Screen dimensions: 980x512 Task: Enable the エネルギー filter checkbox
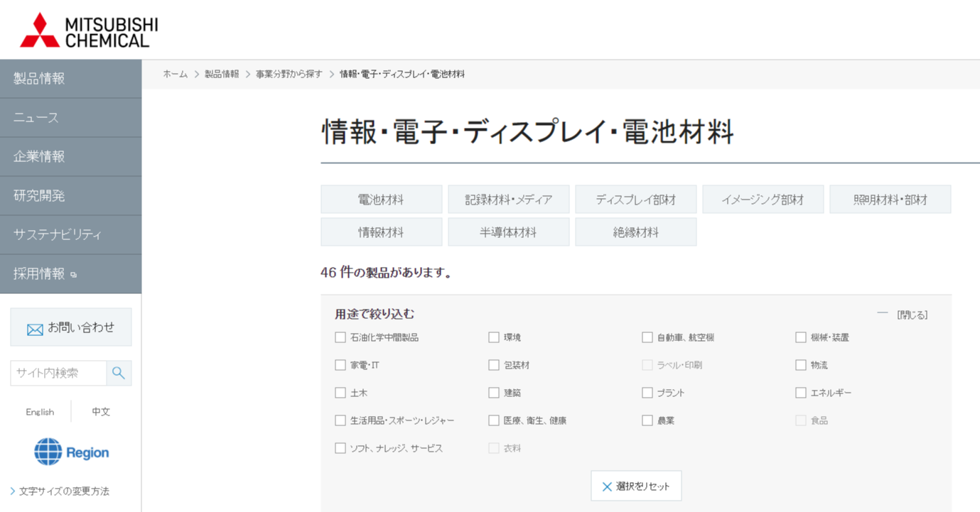click(x=801, y=393)
